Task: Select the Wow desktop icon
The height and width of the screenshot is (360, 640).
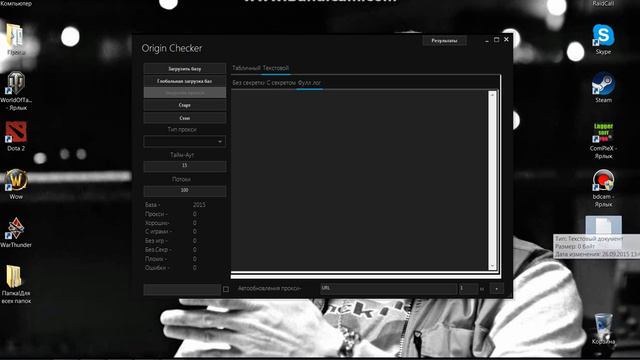Action: pyautogui.click(x=16, y=184)
